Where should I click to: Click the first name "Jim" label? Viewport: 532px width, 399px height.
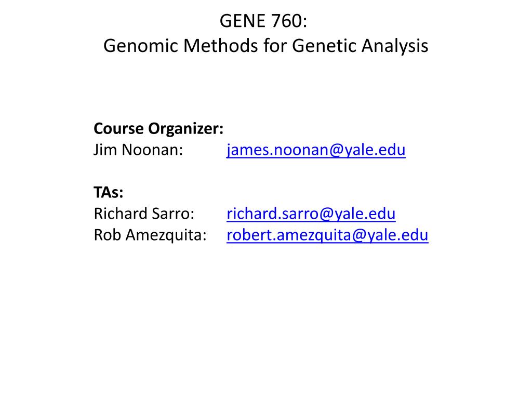[105, 150]
